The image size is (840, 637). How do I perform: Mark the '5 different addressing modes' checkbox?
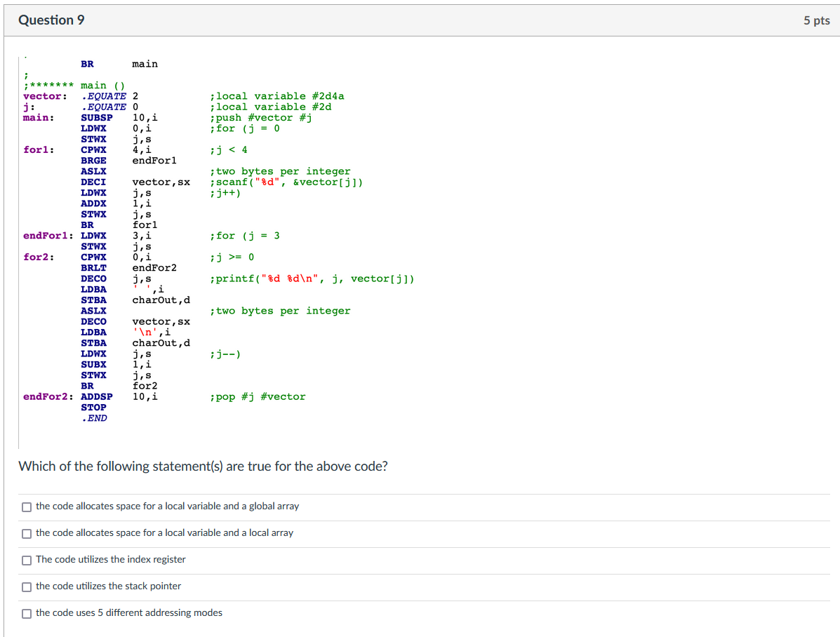click(x=27, y=614)
